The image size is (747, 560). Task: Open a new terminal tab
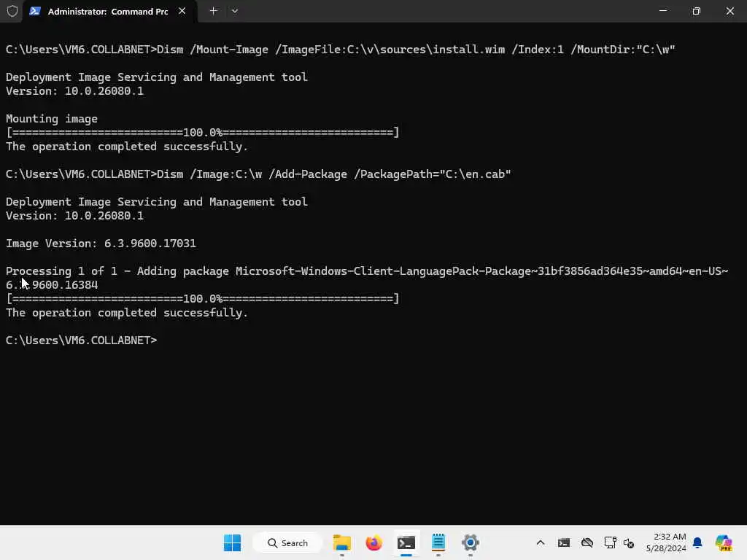pyautogui.click(x=214, y=11)
